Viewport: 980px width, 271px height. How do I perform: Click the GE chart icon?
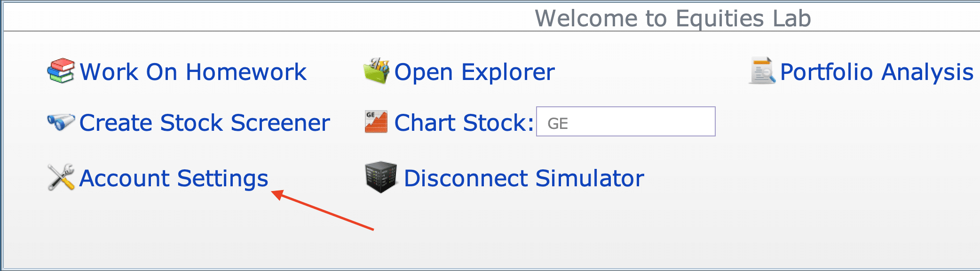pyautogui.click(x=376, y=122)
